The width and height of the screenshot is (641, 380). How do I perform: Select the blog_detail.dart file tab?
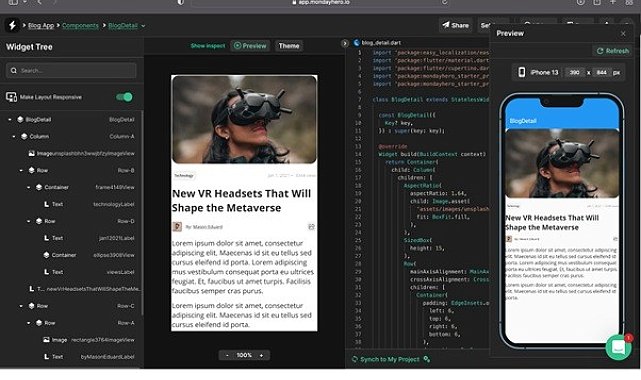(x=377, y=42)
